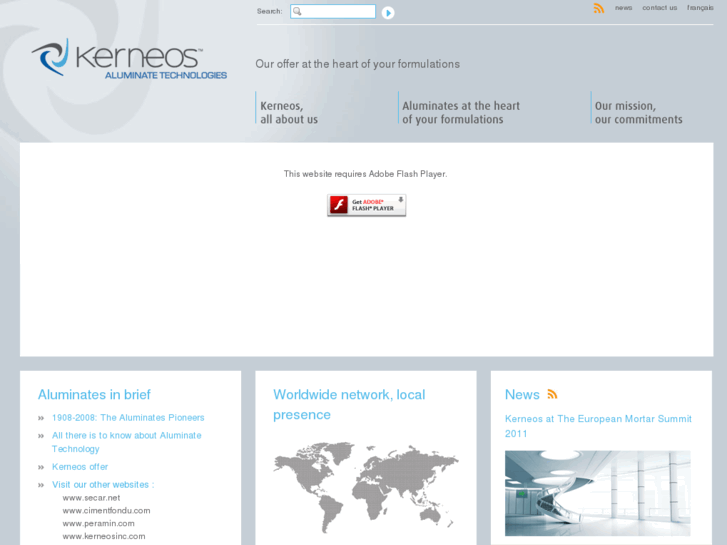Visit www.secar.net website link
Screen dimensions: 727x545
pyautogui.click(x=91, y=498)
